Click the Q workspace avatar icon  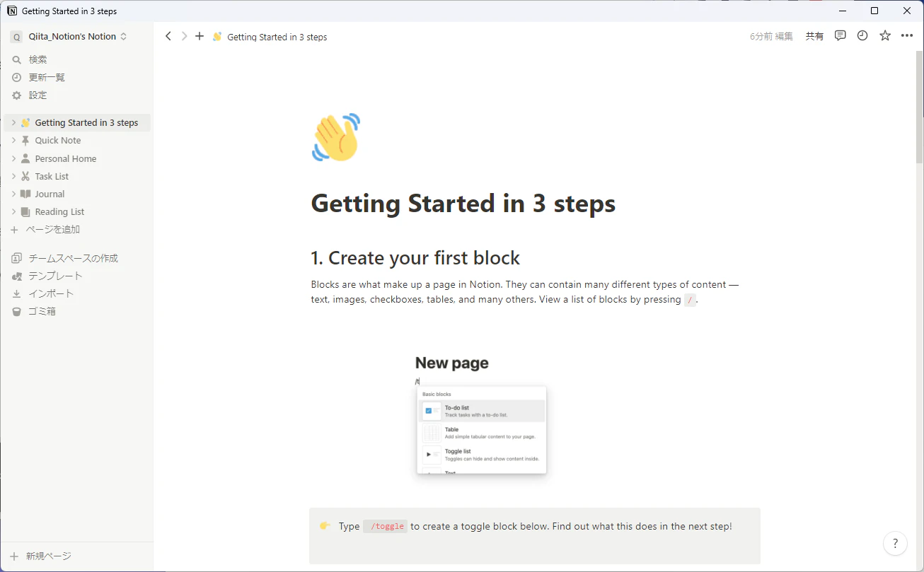[x=16, y=37]
